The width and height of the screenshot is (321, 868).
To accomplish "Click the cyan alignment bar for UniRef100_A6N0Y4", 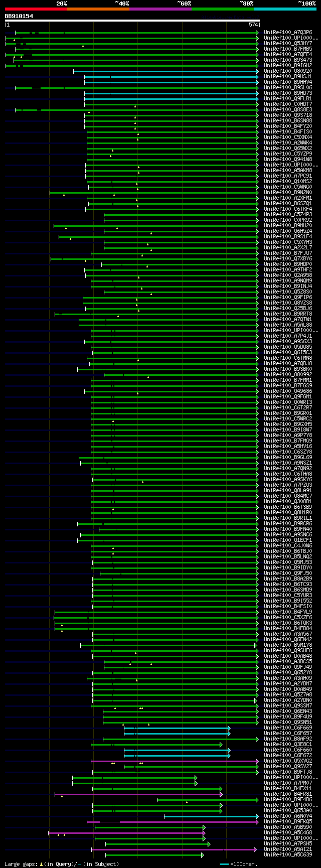I will click(x=211, y=816).
